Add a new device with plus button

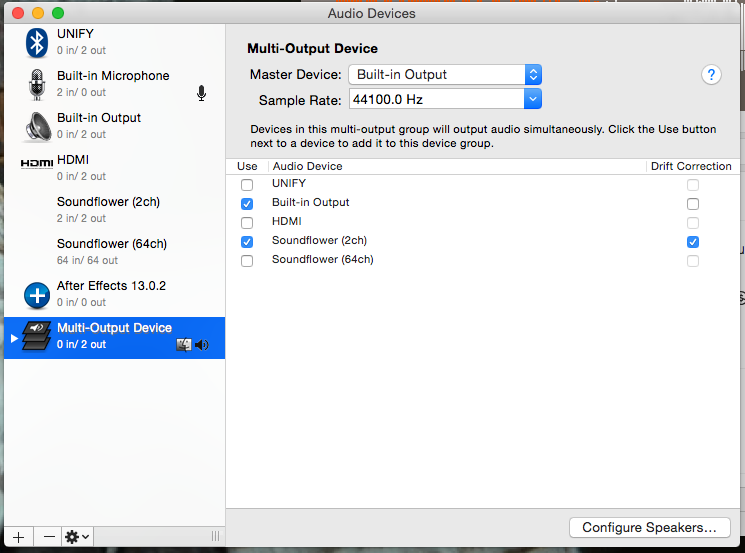tap(19, 537)
